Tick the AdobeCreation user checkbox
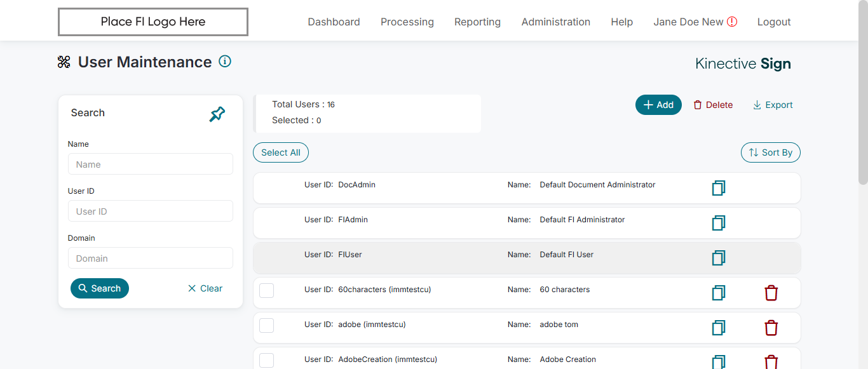The image size is (868, 369). pos(267,360)
